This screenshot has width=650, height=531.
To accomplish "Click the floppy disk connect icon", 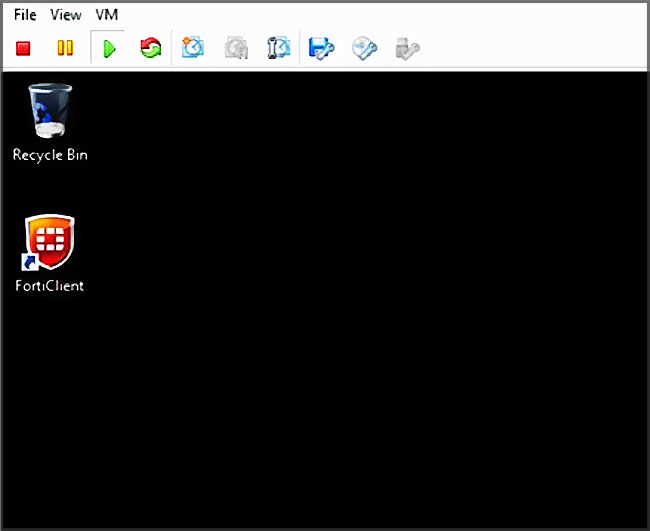I will tap(321, 48).
